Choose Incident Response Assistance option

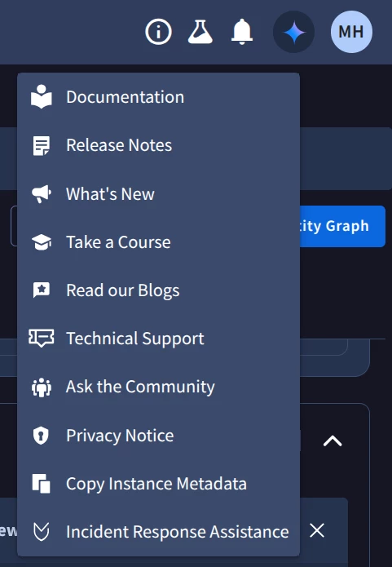coord(158,532)
